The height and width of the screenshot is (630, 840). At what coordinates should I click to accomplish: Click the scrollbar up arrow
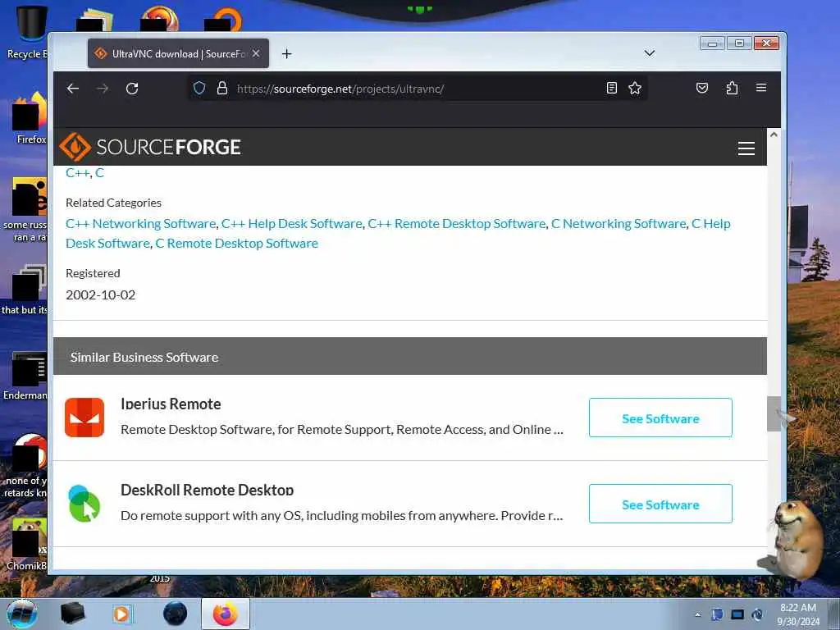click(774, 135)
